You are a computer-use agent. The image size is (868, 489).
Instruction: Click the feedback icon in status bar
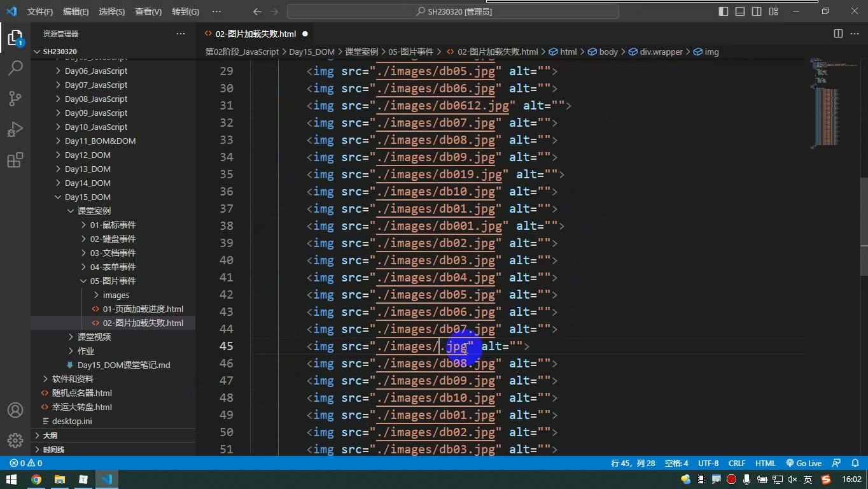click(836, 464)
